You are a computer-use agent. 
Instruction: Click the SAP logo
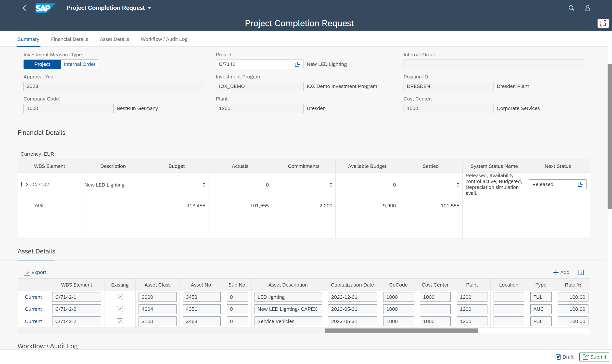coord(45,8)
